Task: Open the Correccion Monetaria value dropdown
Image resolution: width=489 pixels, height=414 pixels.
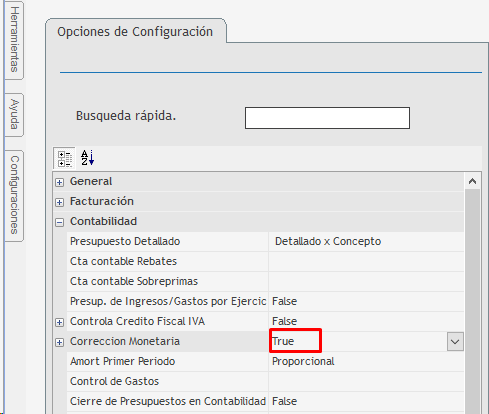Action: tap(455, 342)
